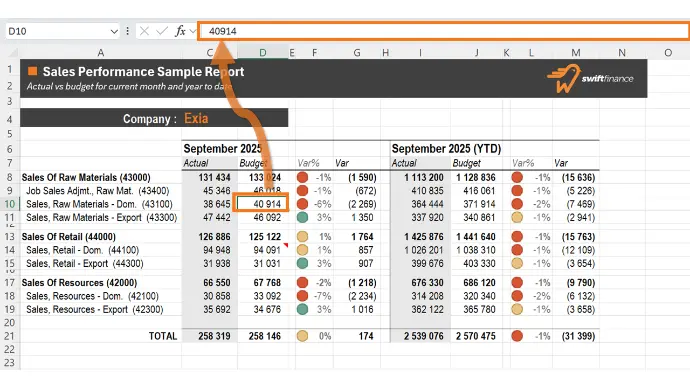Image resolution: width=690 pixels, height=388 pixels.
Task: Click 'September 2025 (YTD)' header cell
Action: (446, 149)
